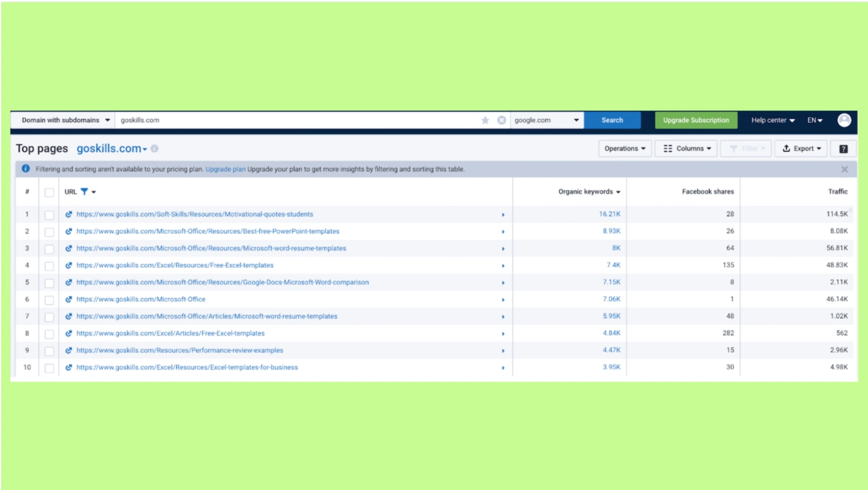Click the blue Search button
Image resolution: width=868 pixels, height=490 pixels.
pyautogui.click(x=612, y=120)
